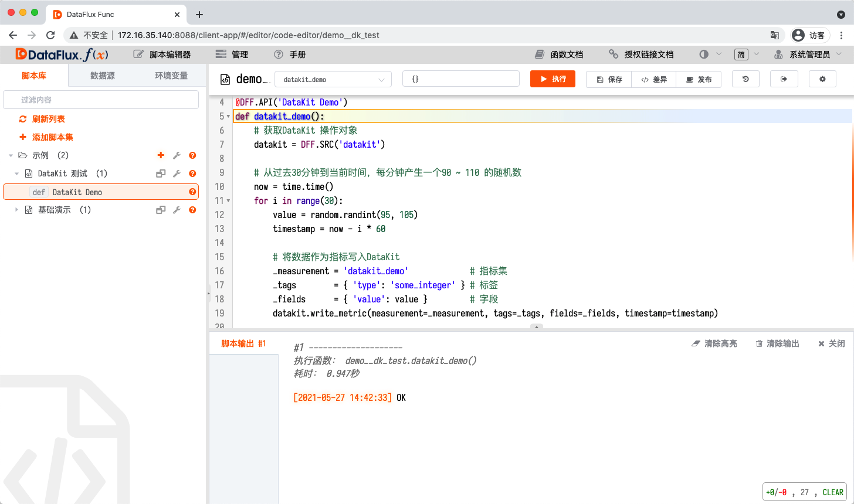854x504 pixels.
Task: Click the browser back arrow
Action: tap(14, 35)
